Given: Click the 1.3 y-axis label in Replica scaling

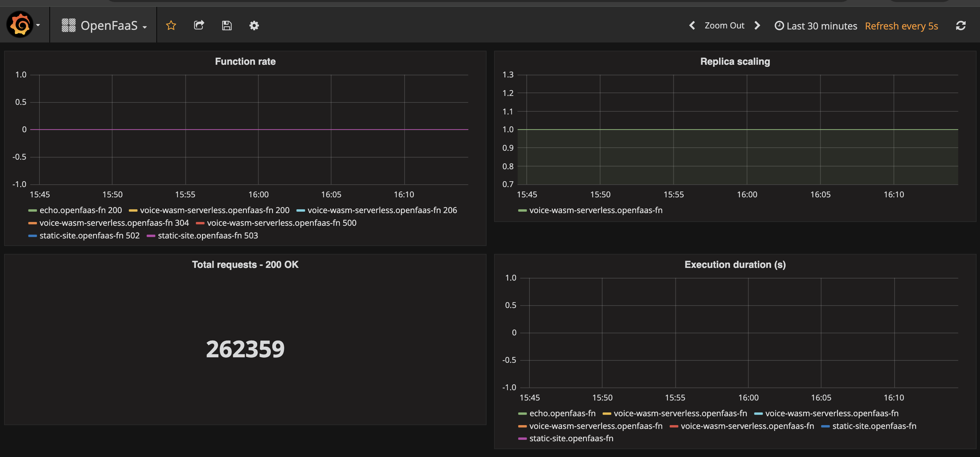Looking at the screenshot, I should click(507, 75).
